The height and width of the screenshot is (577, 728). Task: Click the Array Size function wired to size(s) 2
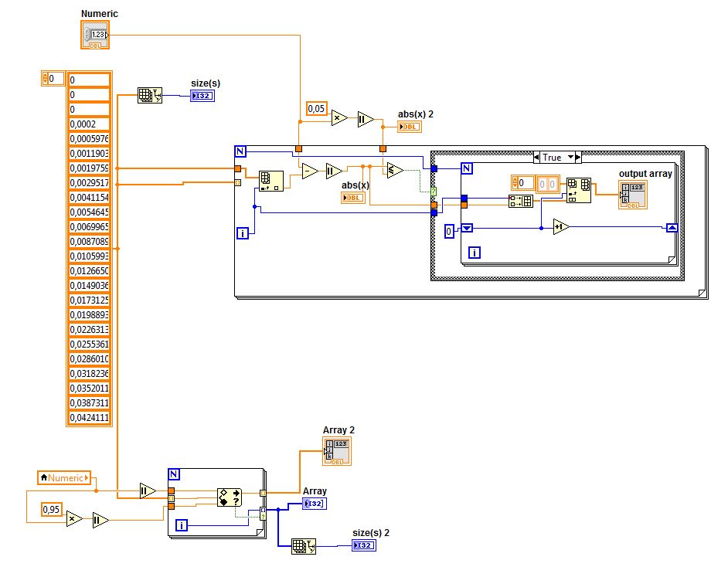(304, 546)
